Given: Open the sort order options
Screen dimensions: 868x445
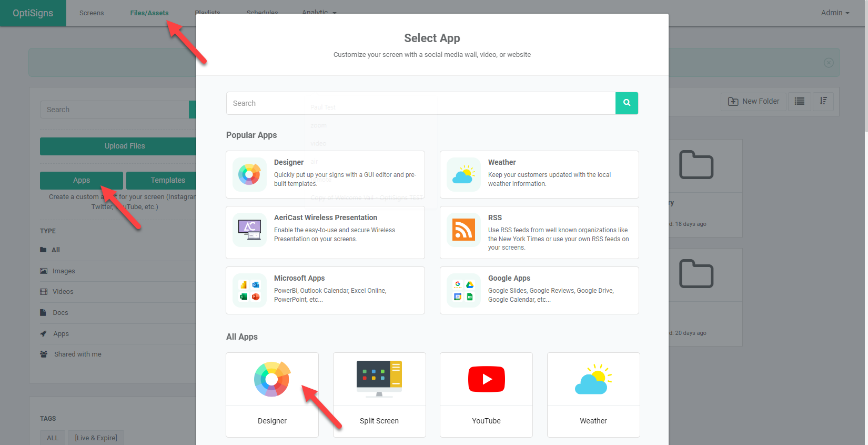Looking at the screenshot, I should point(823,101).
